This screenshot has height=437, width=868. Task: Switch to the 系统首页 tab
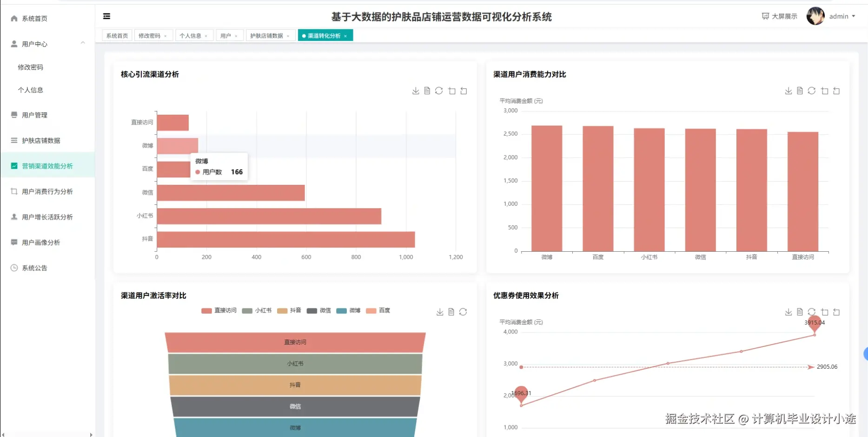117,36
